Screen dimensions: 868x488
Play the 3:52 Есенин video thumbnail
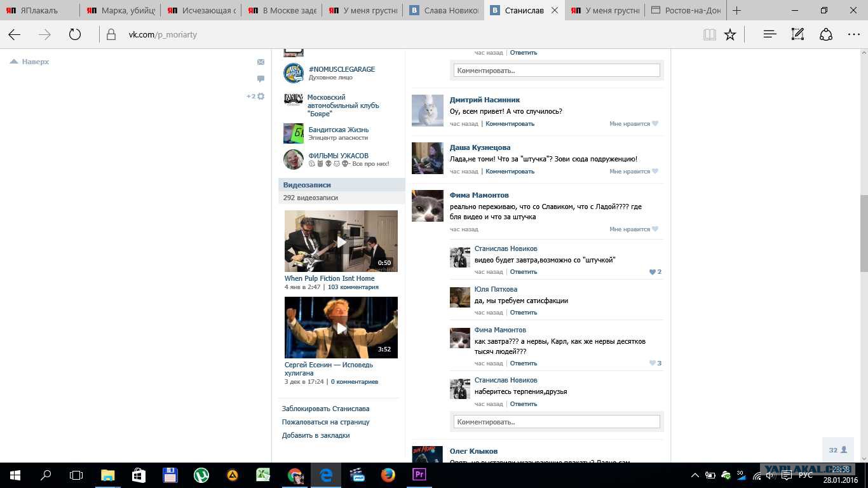(x=341, y=327)
